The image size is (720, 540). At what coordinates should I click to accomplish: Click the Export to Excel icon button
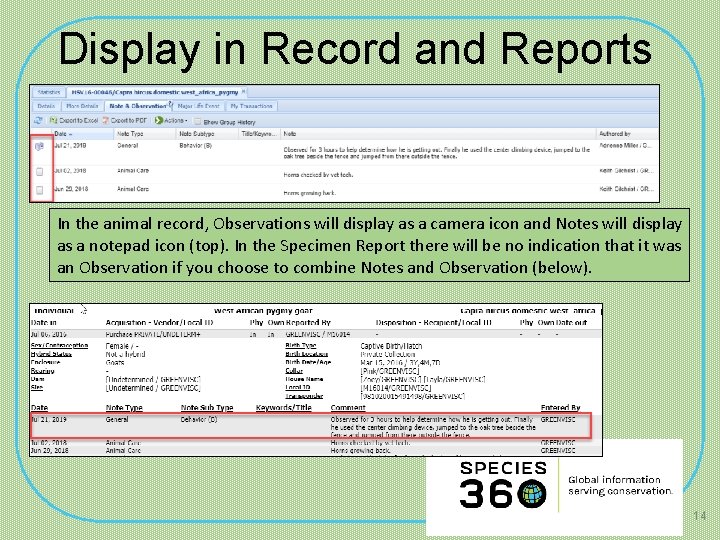click(73, 120)
